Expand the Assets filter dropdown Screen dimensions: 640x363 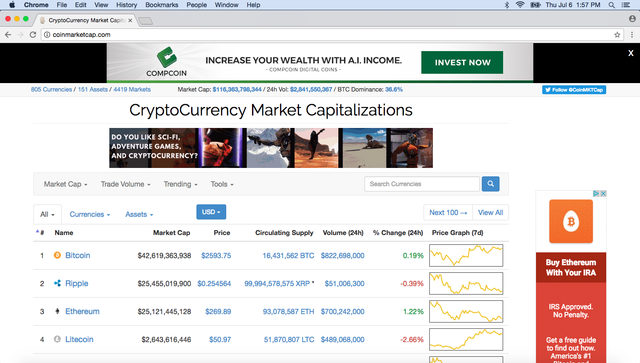[x=139, y=214]
